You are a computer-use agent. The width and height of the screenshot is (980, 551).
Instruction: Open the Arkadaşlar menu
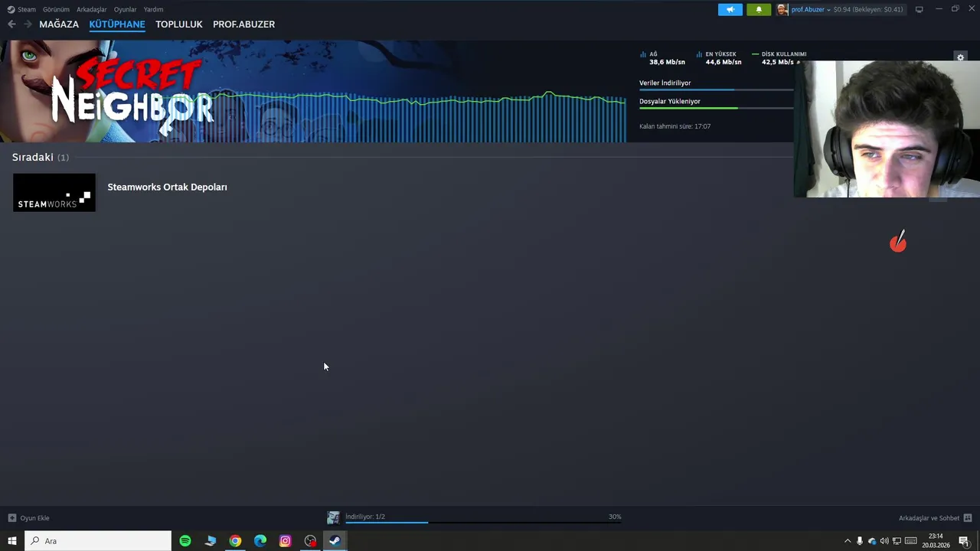92,9
